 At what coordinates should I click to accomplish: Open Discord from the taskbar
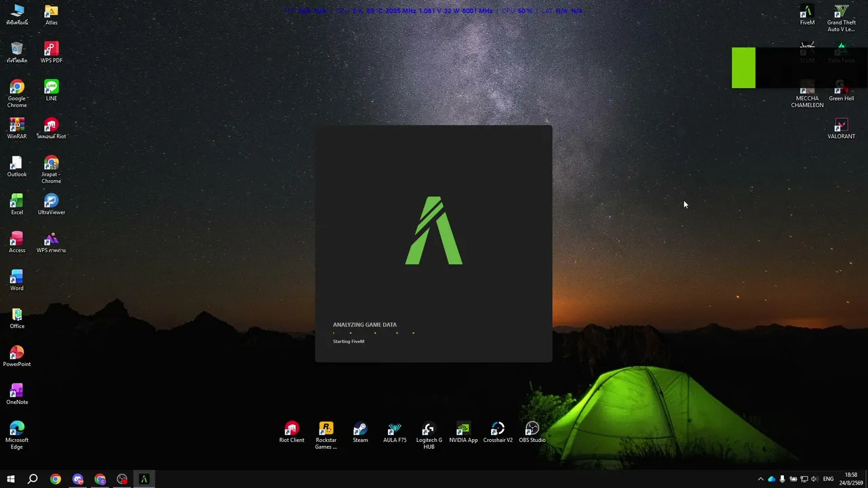point(78,479)
